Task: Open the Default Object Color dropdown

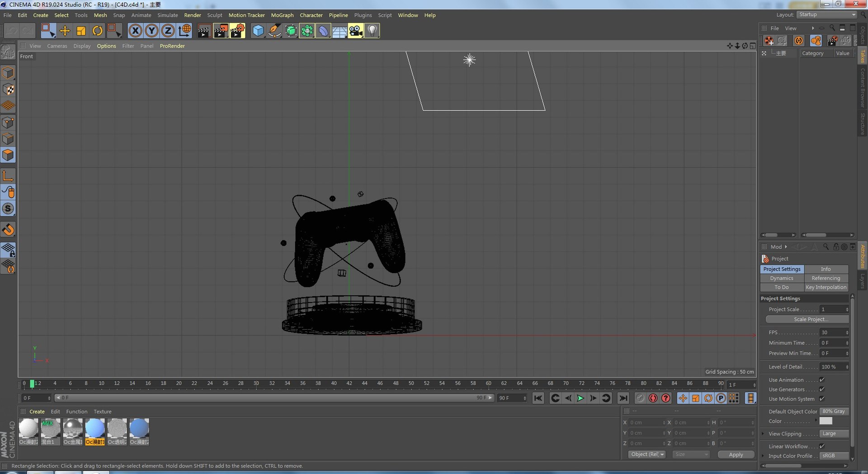Action: pyautogui.click(x=835, y=412)
